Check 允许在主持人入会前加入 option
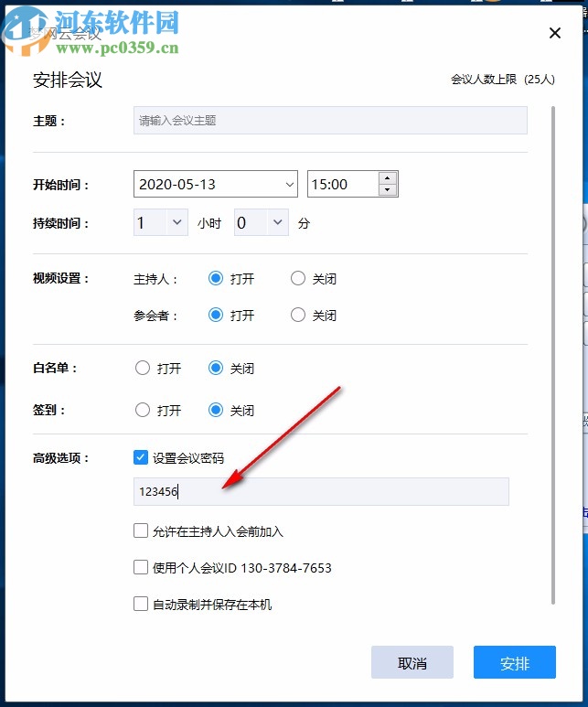Viewport: 588px width, 707px height. [141, 530]
